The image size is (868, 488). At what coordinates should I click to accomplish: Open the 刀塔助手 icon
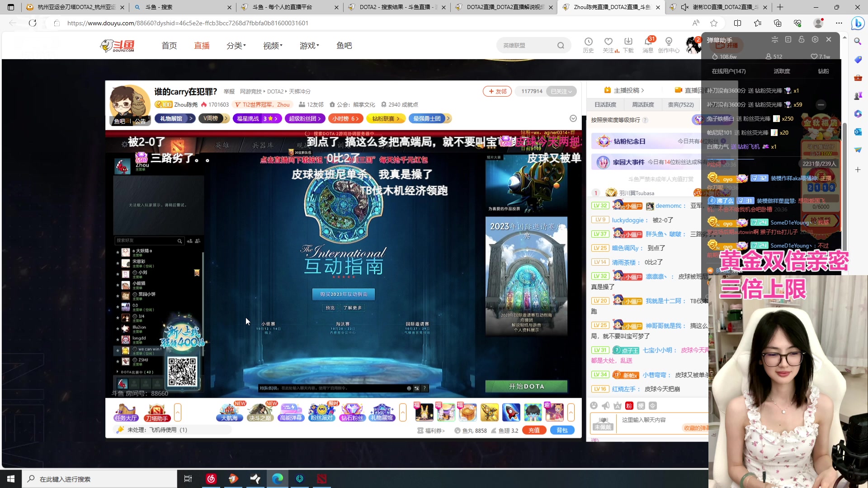coord(157,412)
